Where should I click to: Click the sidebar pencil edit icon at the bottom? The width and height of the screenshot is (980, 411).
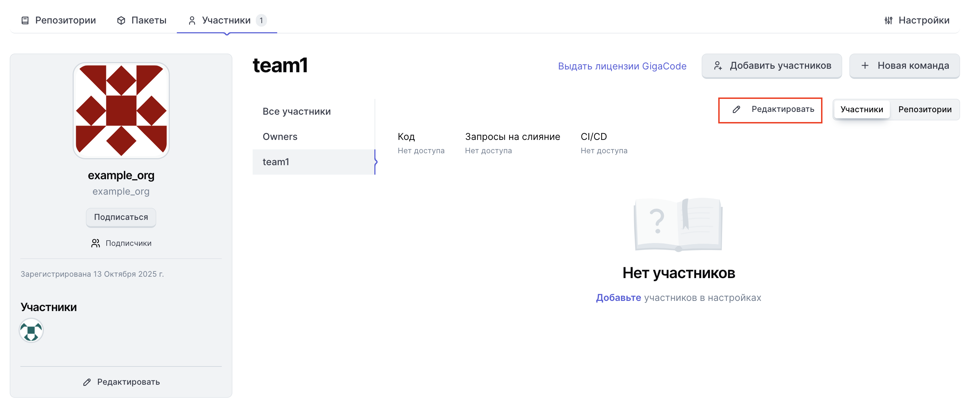pyautogui.click(x=87, y=382)
